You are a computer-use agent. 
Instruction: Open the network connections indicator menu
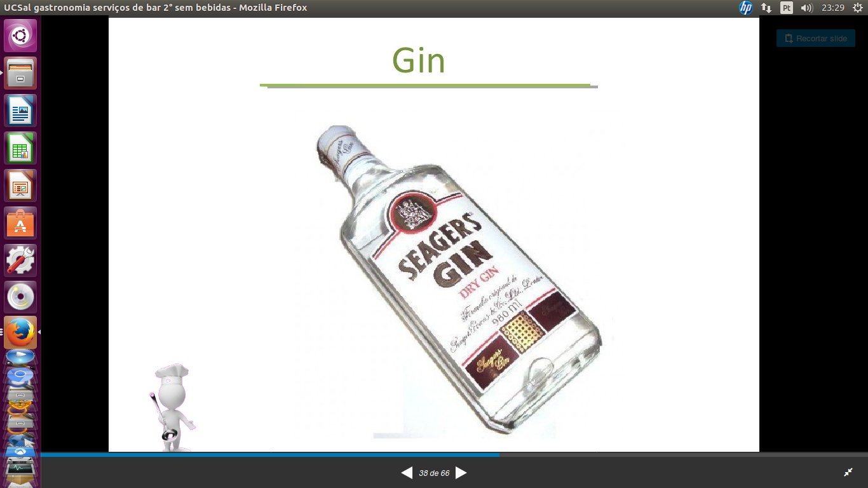(766, 8)
